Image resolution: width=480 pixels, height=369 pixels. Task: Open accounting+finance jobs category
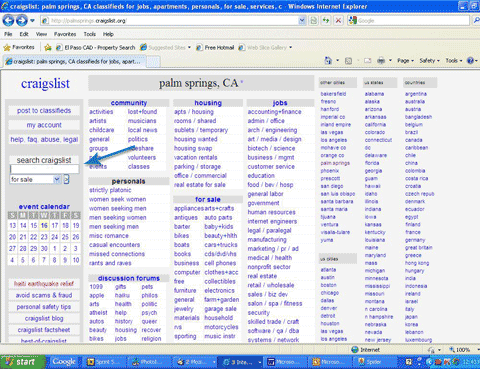pyautogui.click(x=274, y=112)
